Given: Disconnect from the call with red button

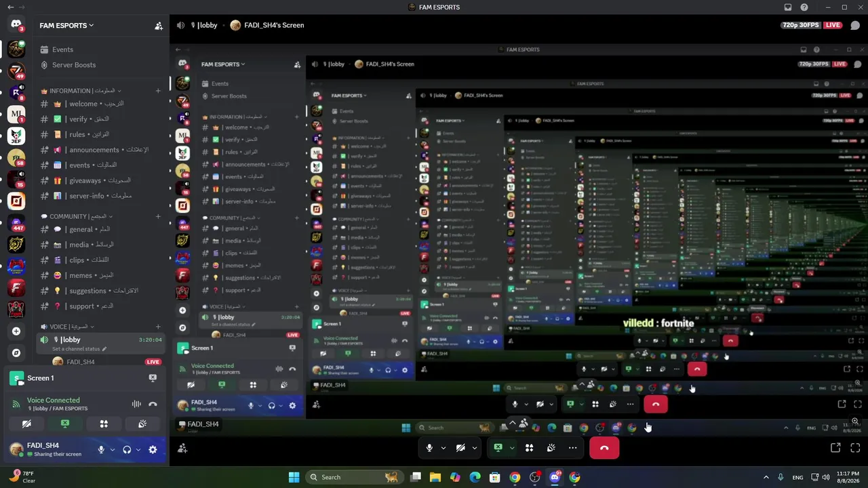Looking at the screenshot, I should click(x=604, y=448).
